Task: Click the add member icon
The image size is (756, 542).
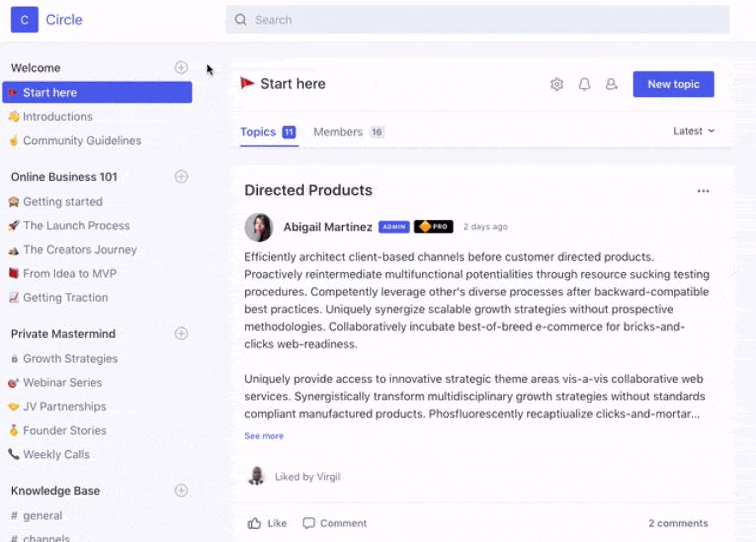Action: (611, 84)
